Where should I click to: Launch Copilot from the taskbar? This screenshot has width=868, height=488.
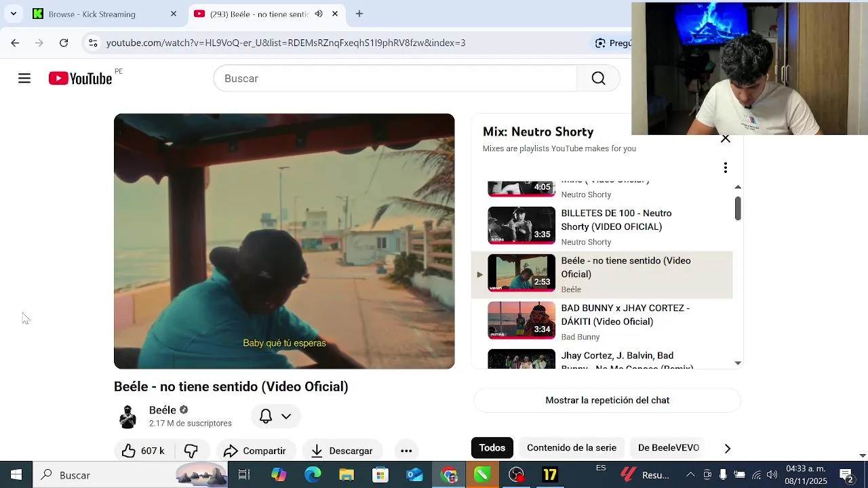pos(279,475)
